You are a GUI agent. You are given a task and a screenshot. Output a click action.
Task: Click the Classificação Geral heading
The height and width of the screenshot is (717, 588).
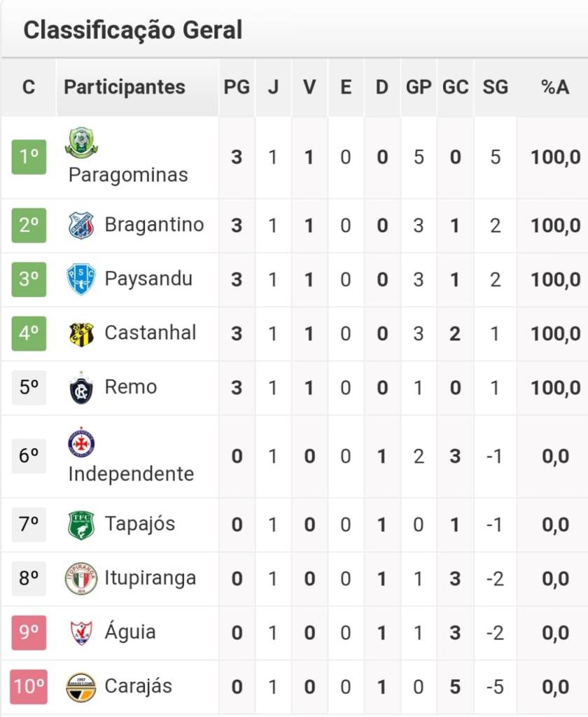(133, 30)
